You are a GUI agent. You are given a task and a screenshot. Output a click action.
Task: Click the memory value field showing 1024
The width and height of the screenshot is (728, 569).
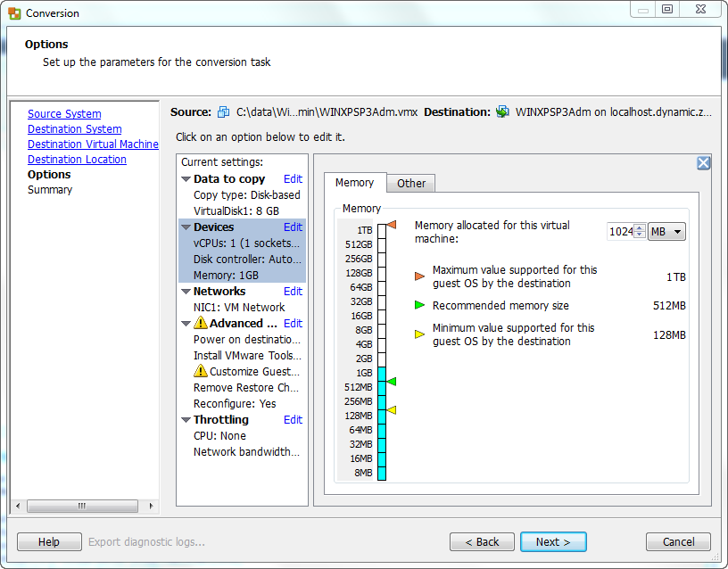(x=621, y=232)
